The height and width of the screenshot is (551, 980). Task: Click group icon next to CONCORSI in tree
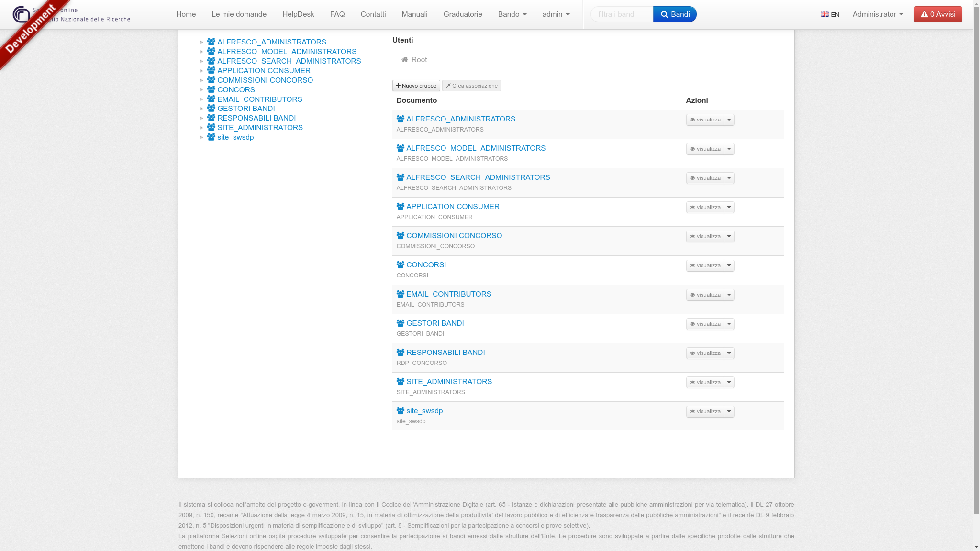(x=211, y=89)
